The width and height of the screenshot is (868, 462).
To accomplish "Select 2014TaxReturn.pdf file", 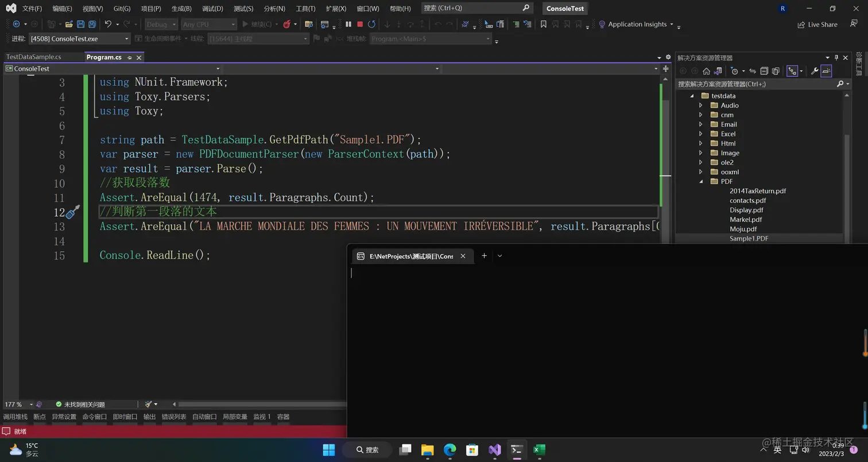I will click(x=758, y=191).
